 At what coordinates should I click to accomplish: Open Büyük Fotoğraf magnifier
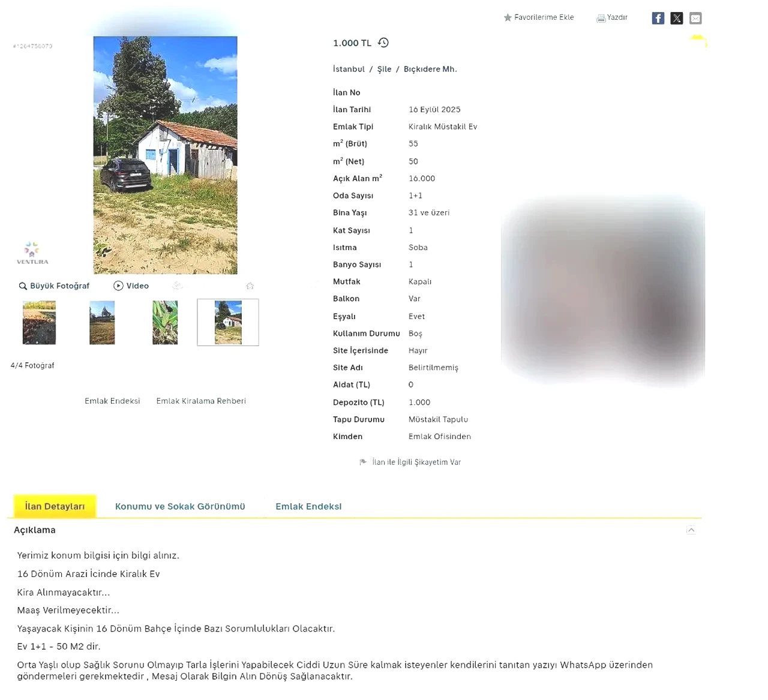click(x=23, y=286)
